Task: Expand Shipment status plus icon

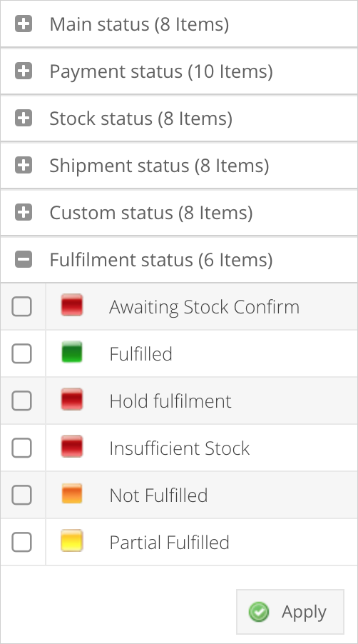Action: click(x=24, y=165)
